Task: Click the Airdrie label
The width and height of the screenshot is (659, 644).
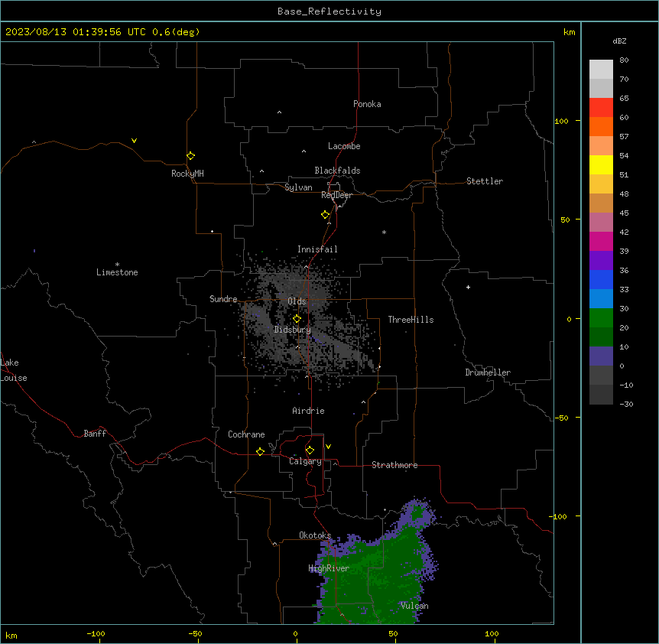Action: (x=309, y=411)
